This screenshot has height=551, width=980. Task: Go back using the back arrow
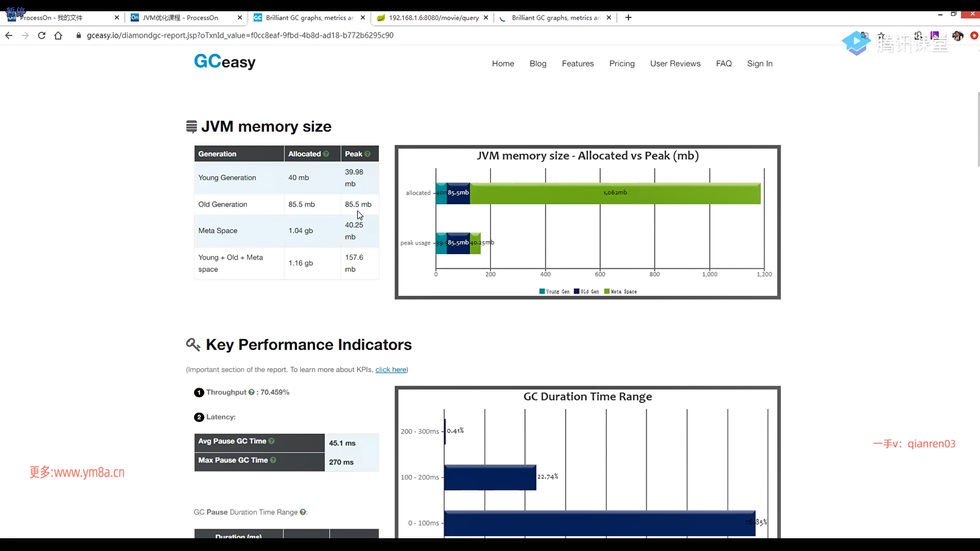(x=9, y=35)
